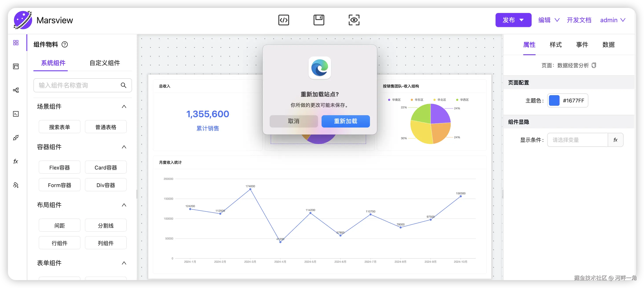The image size is (644, 288).
Task: Copy page name using the copy icon
Action: (594, 66)
